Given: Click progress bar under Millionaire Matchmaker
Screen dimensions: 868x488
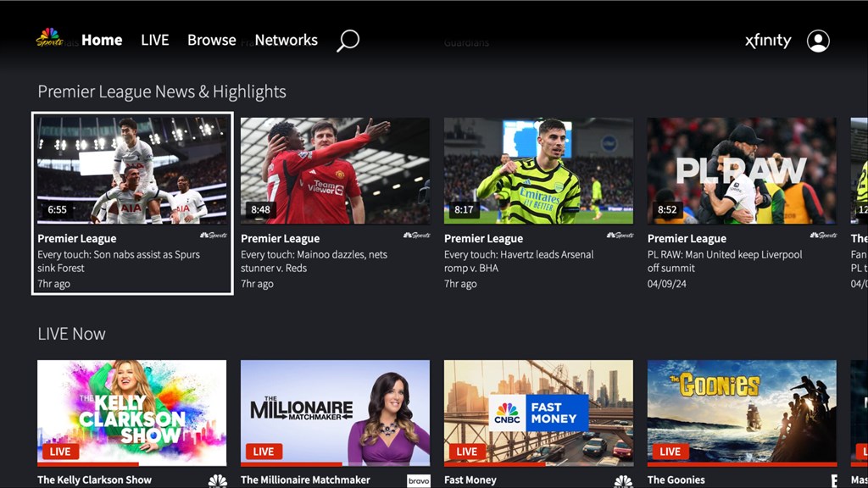Looking at the screenshot, I should [335, 464].
